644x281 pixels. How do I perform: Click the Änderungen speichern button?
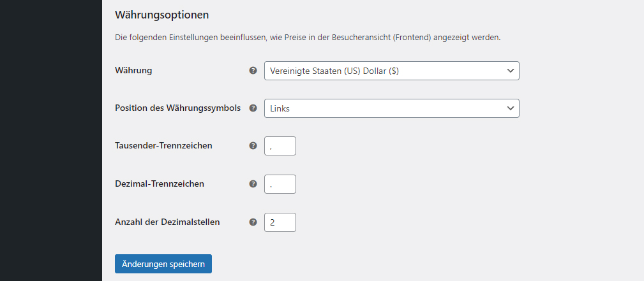click(x=163, y=264)
